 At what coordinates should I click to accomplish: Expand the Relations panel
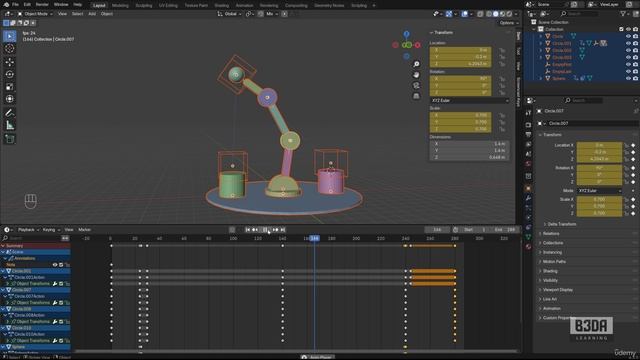pyautogui.click(x=551, y=233)
